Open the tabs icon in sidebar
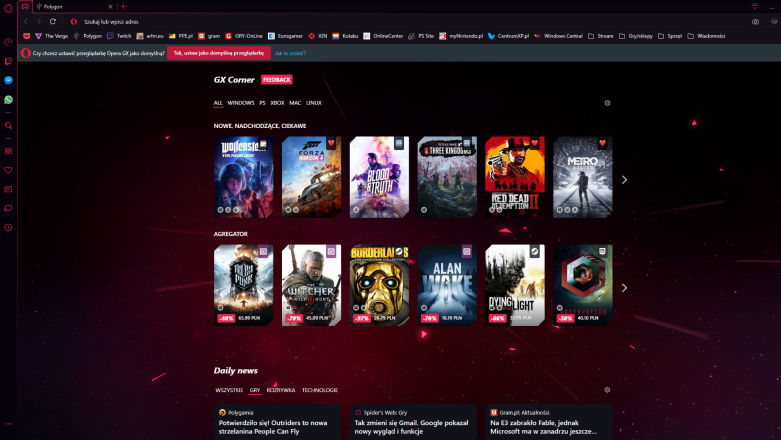The image size is (781, 440). pos(8,208)
